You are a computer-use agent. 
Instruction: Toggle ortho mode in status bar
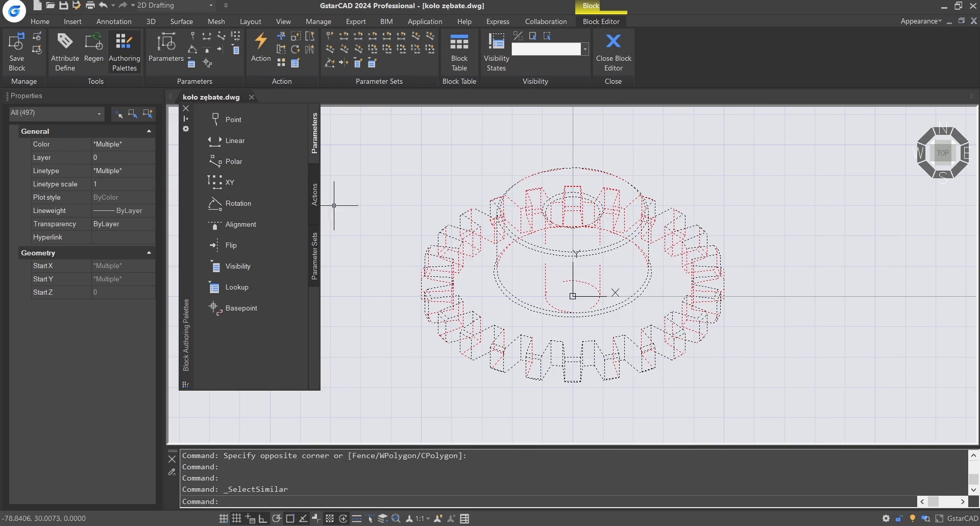[263, 518]
